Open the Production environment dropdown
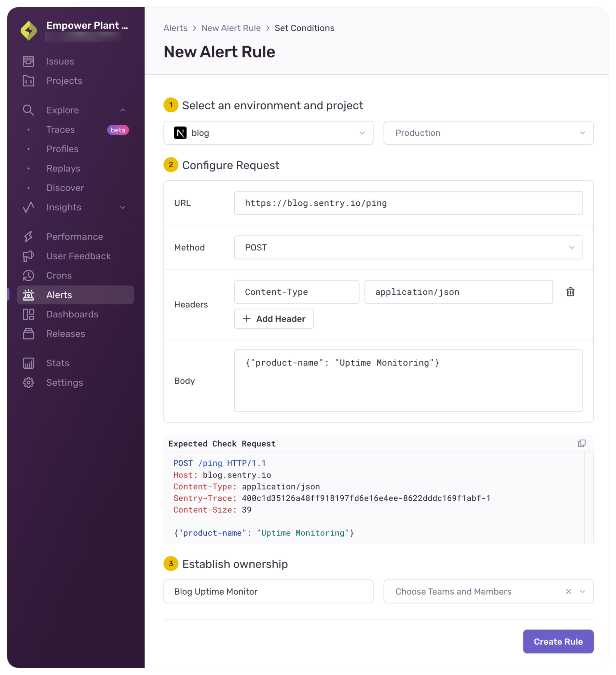 coord(488,133)
